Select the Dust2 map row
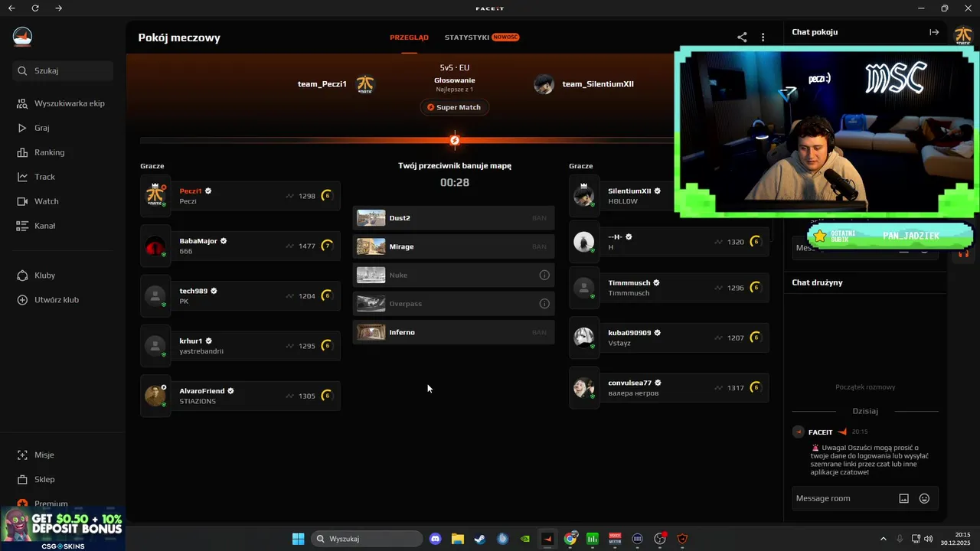 pos(453,218)
